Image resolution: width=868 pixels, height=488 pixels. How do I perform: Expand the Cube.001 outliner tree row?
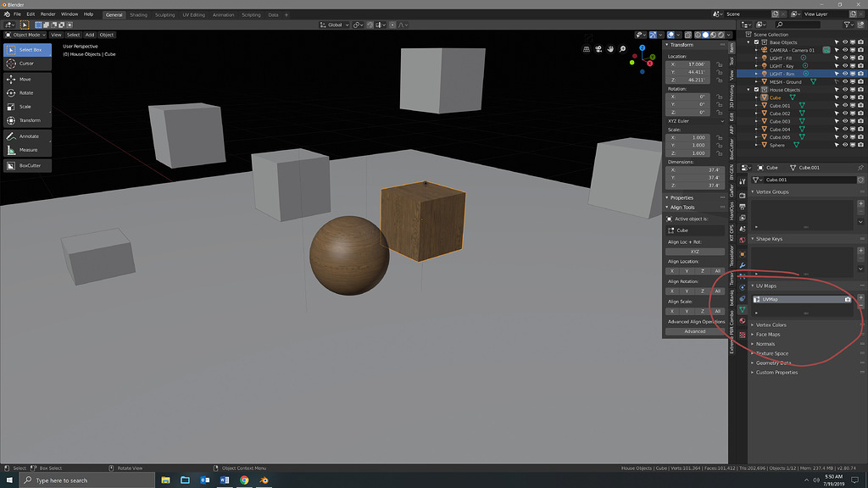click(x=757, y=106)
